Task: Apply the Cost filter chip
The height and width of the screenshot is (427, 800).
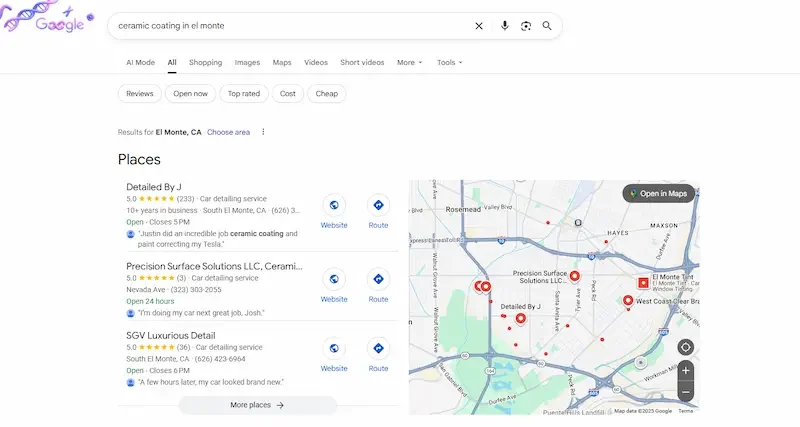Action: (288, 94)
